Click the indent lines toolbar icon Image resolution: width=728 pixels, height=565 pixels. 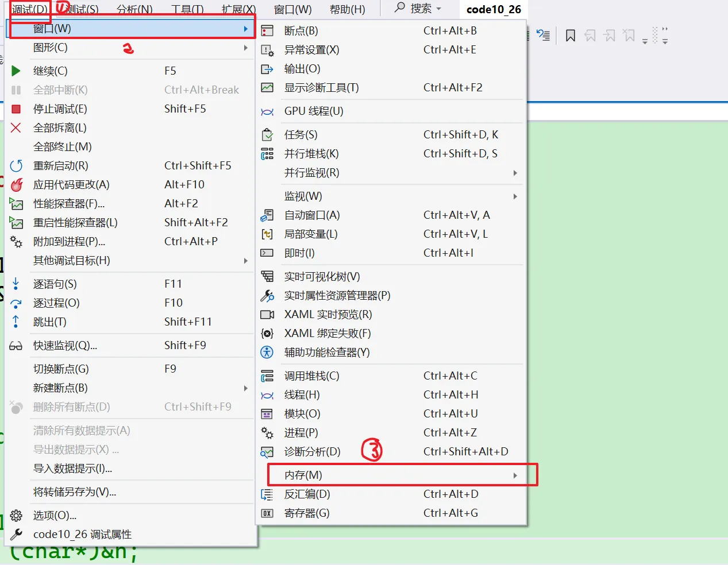pos(543,36)
